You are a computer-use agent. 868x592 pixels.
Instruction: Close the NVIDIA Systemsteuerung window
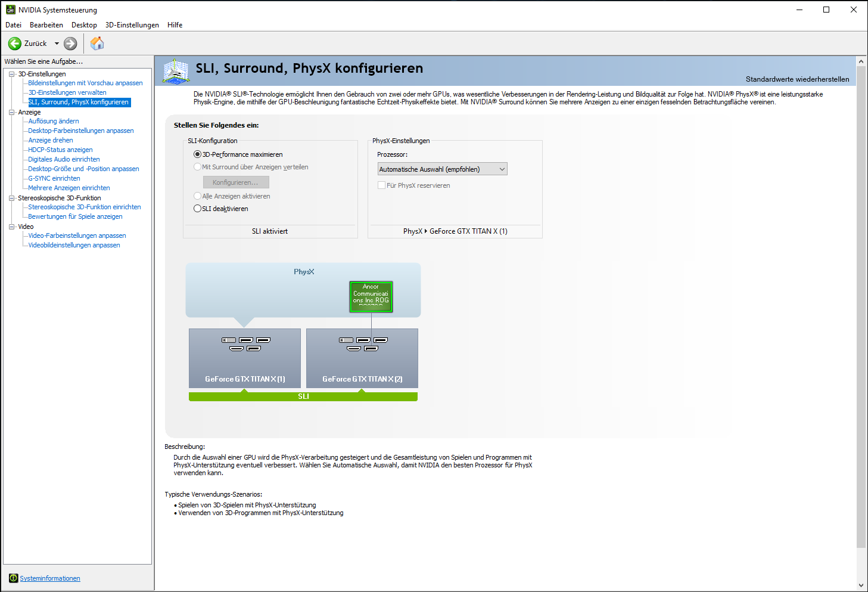854,10
